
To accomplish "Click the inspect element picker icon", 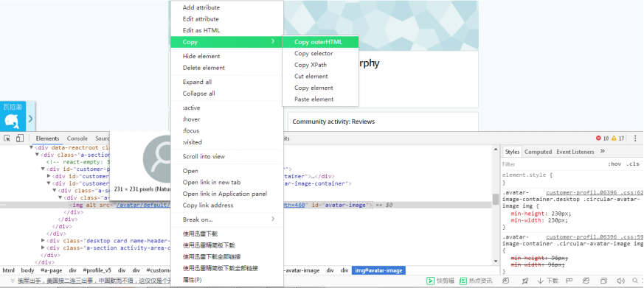I will 7,138.
